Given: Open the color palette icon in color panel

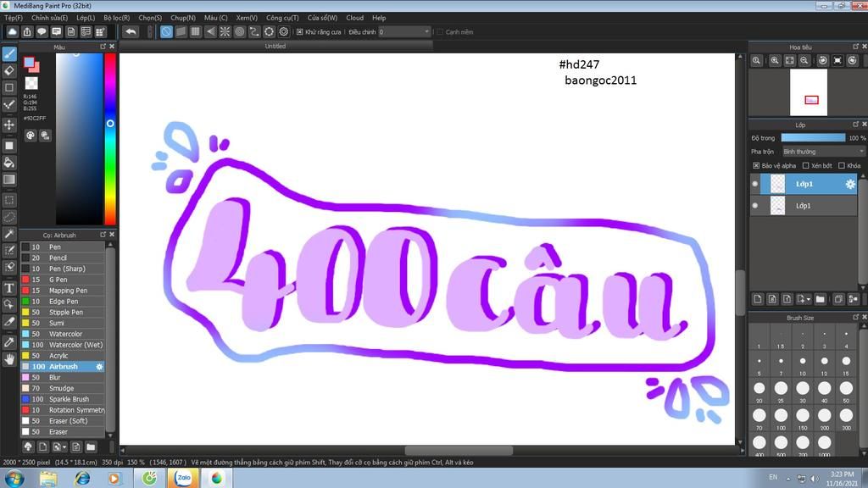Looking at the screenshot, I should click(31, 136).
